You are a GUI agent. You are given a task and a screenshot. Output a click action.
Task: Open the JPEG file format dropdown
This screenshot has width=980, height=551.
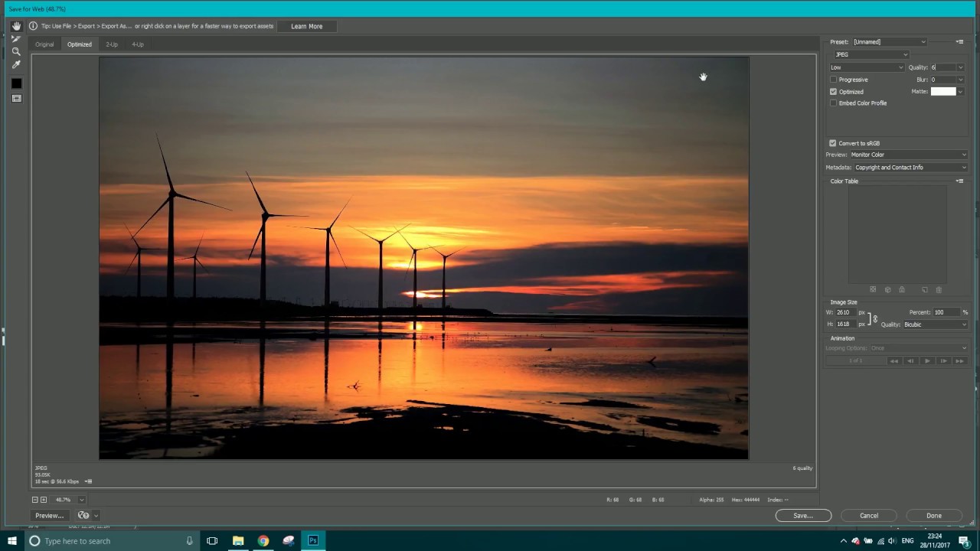[871, 54]
